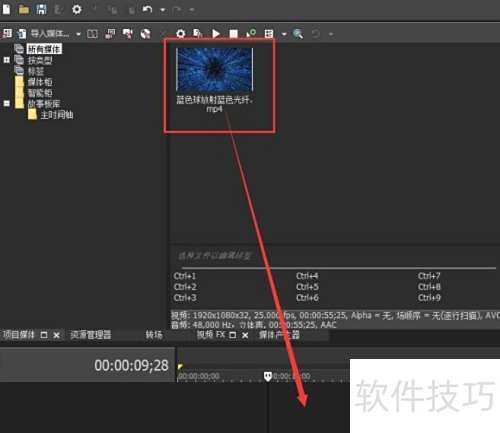Open a project with the yellow folder icon
This screenshot has width=500, height=433.
coord(24,9)
